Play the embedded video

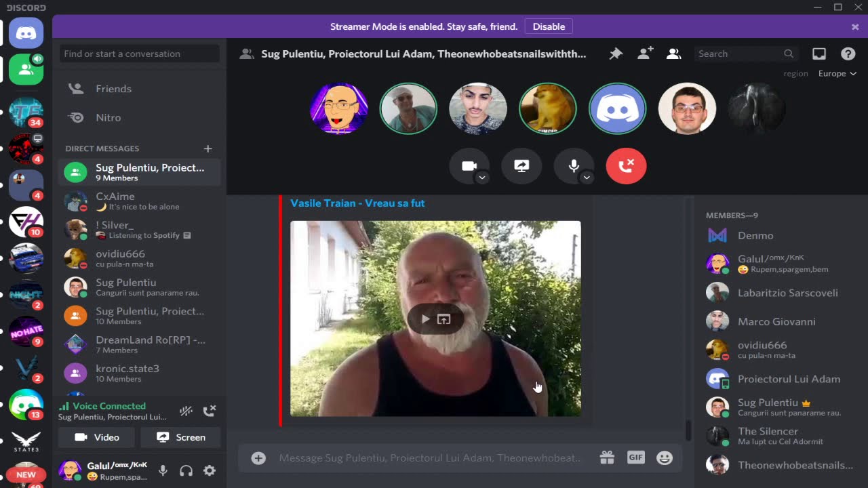[x=425, y=319]
